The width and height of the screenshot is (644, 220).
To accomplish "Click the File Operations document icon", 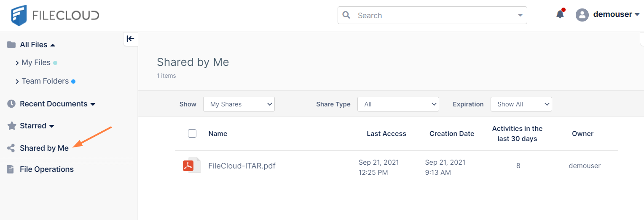I will (x=11, y=169).
